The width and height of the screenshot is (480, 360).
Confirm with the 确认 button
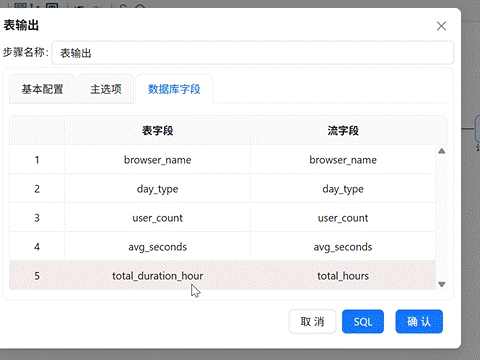tap(419, 322)
